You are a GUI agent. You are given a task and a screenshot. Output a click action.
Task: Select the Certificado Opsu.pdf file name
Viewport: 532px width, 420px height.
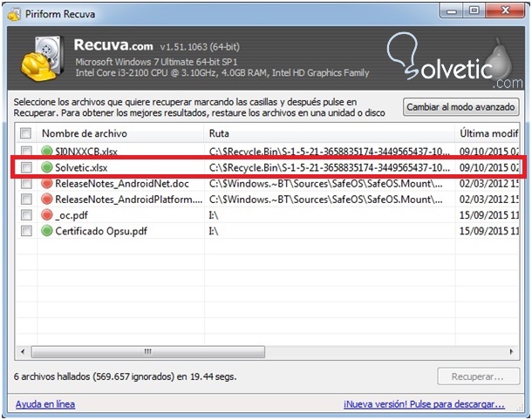coord(101,231)
